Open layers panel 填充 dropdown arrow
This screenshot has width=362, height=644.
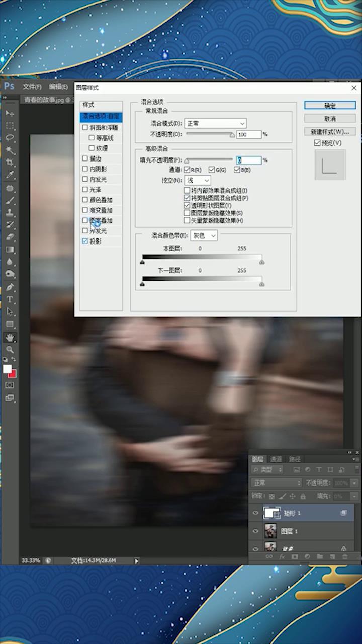355,496
